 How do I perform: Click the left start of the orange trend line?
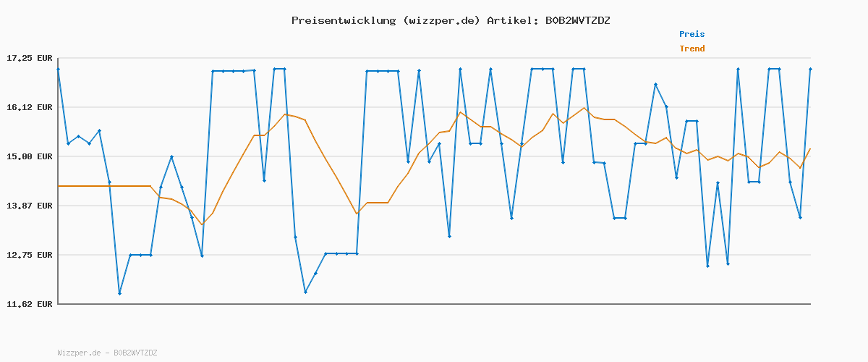59,186
